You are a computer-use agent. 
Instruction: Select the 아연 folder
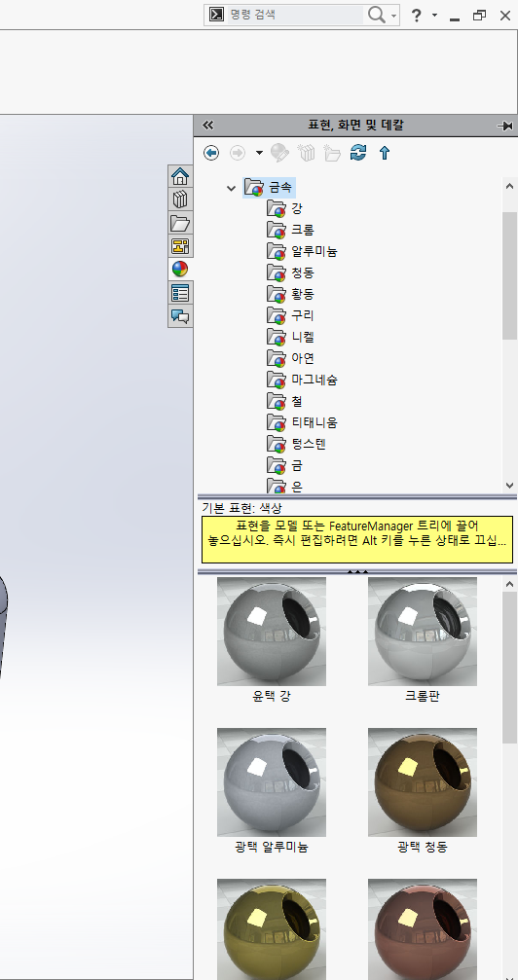point(291,358)
